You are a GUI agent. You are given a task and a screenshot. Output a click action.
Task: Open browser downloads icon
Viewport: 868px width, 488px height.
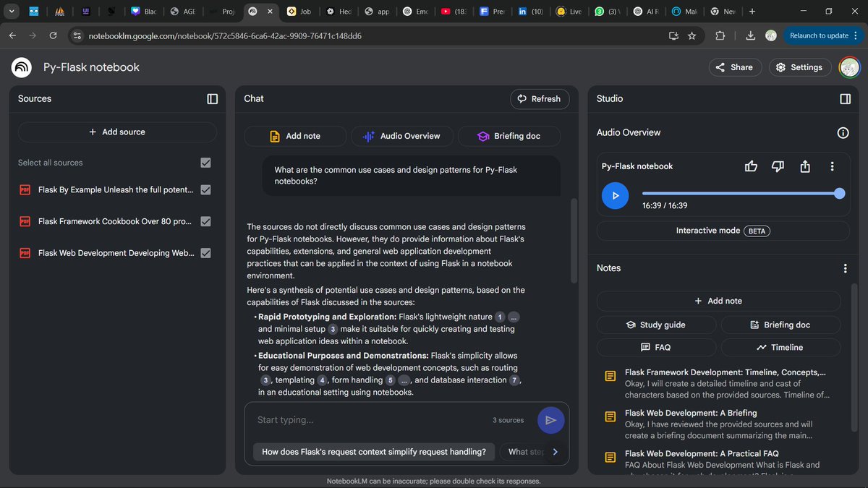(x=750, y=35)
